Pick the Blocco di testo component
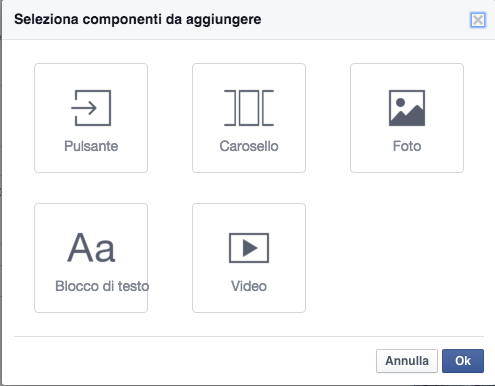The width and height of the screenshot is (495, 386). [91, 258]
